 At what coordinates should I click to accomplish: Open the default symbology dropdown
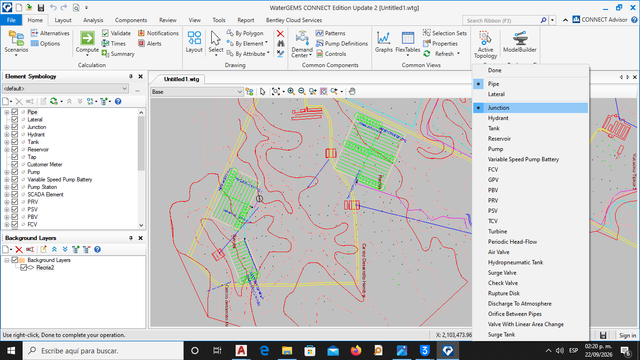(x=65, y=89)
